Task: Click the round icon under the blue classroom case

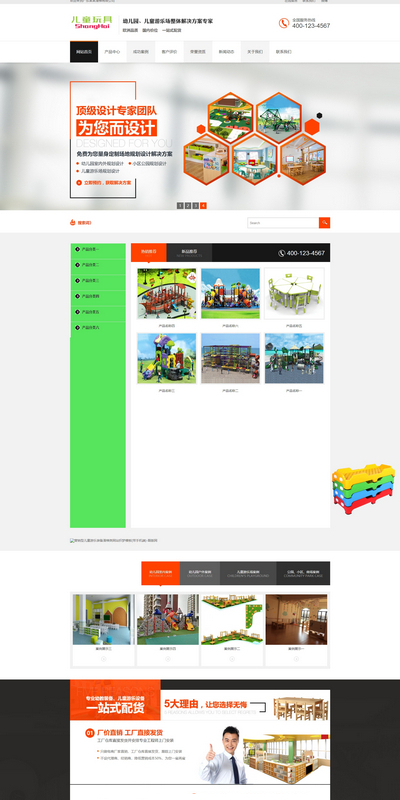Action: click(104, 659)
